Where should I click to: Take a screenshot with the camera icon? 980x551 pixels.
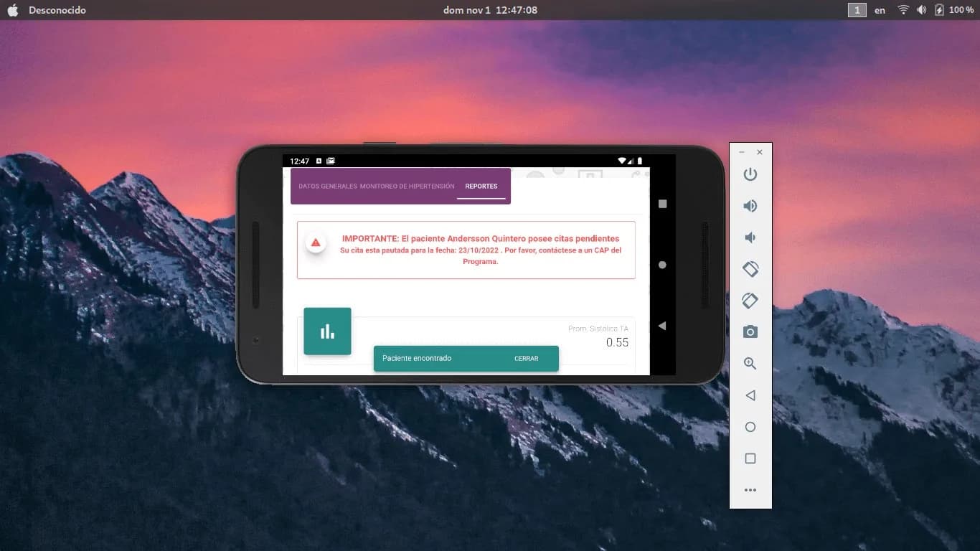[750, 331]
